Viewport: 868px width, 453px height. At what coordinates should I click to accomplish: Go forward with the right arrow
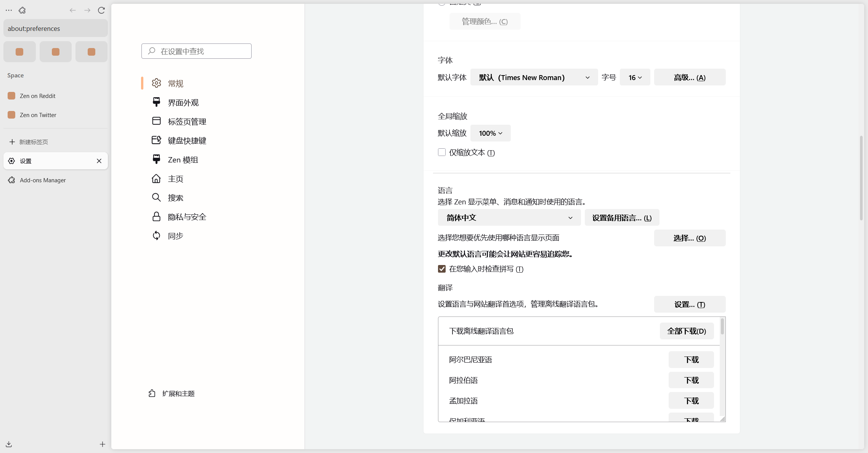[87, 10]
